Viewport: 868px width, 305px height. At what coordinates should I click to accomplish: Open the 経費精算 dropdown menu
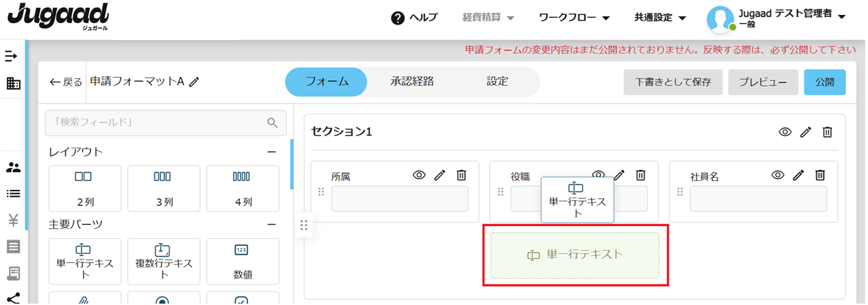[489, 18]
